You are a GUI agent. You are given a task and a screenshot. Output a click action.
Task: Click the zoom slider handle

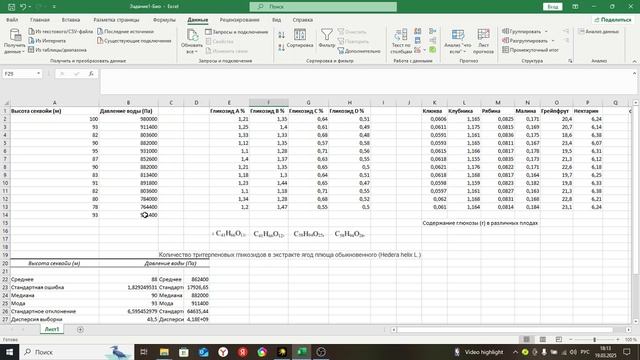(594, 340)
